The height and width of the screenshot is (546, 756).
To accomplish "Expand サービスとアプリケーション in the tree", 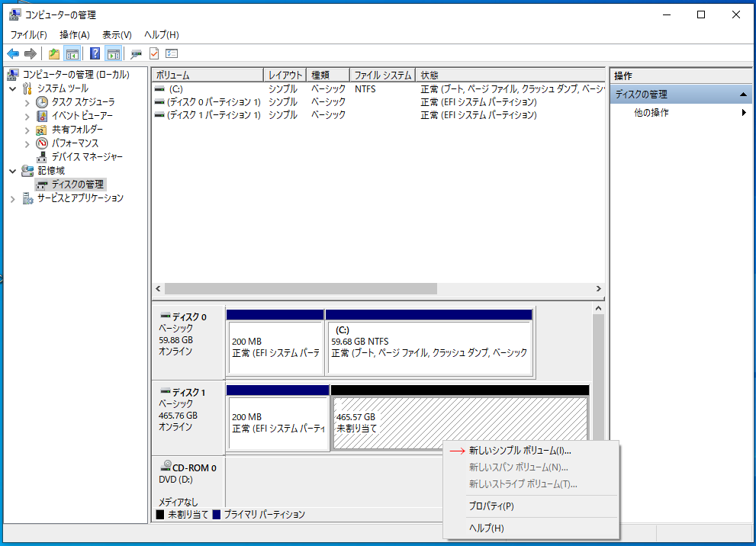I will tap(12, 198).
